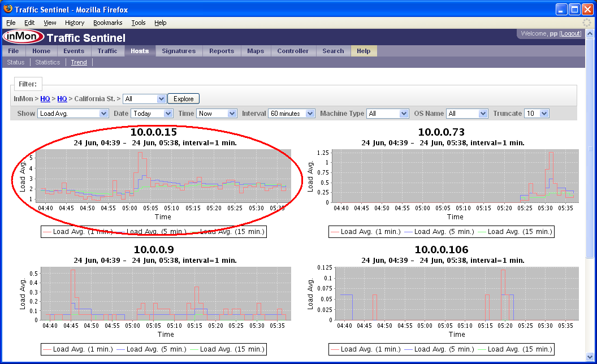Open the California St. zone dropdown
The image size is (597, 364).
(144, 99)
